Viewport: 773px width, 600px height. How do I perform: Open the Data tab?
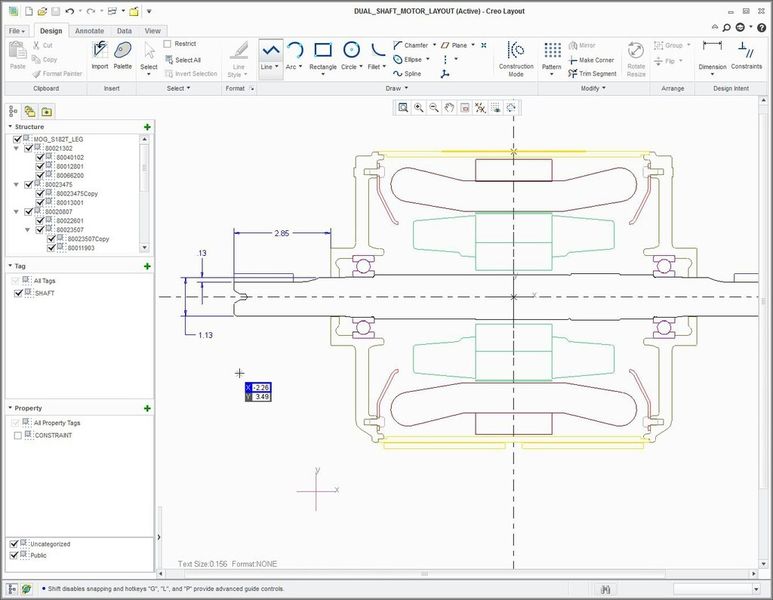(124, 31)
